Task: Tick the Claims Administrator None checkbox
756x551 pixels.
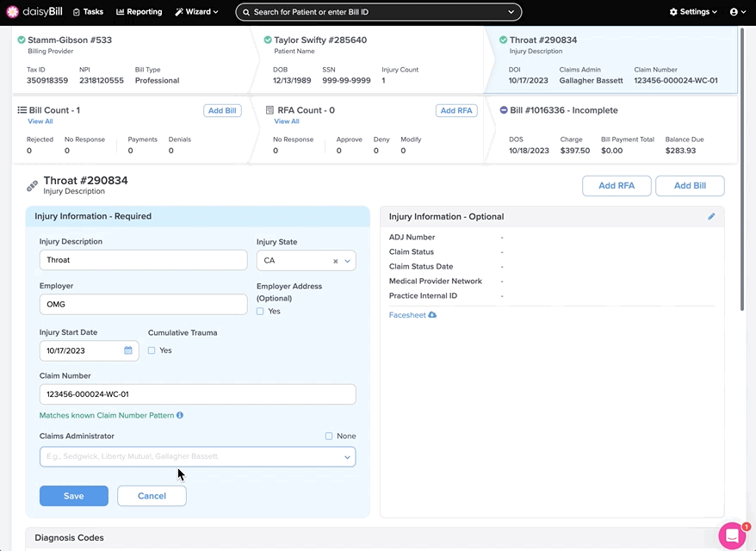Action: (329, 436)
